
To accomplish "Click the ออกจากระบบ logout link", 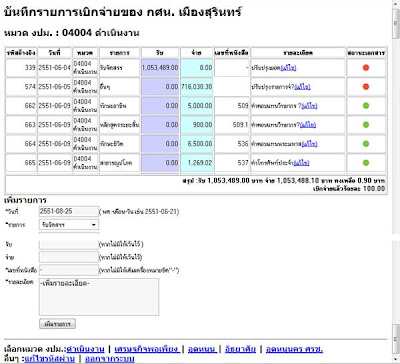I will tap(110, 359).
